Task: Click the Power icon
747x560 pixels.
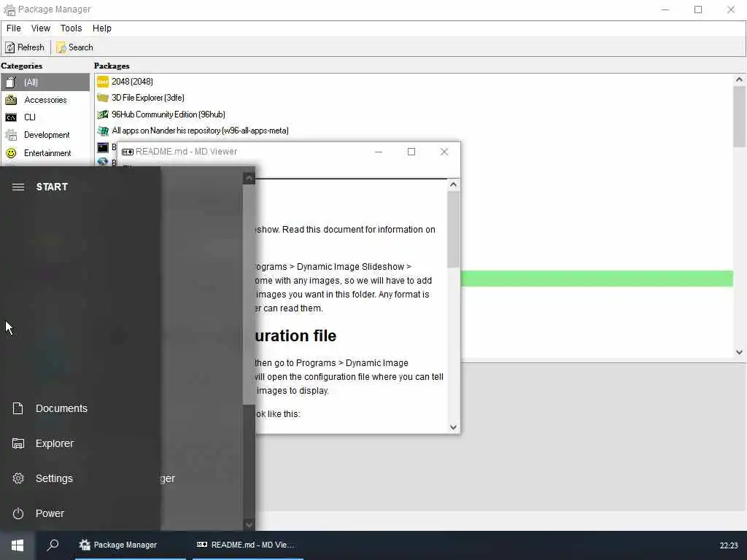Action: tap(18, 513)
